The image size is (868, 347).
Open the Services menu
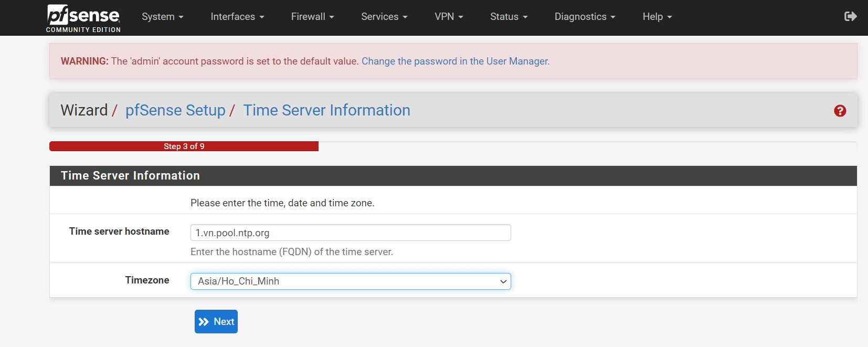[x=384, y=17]
